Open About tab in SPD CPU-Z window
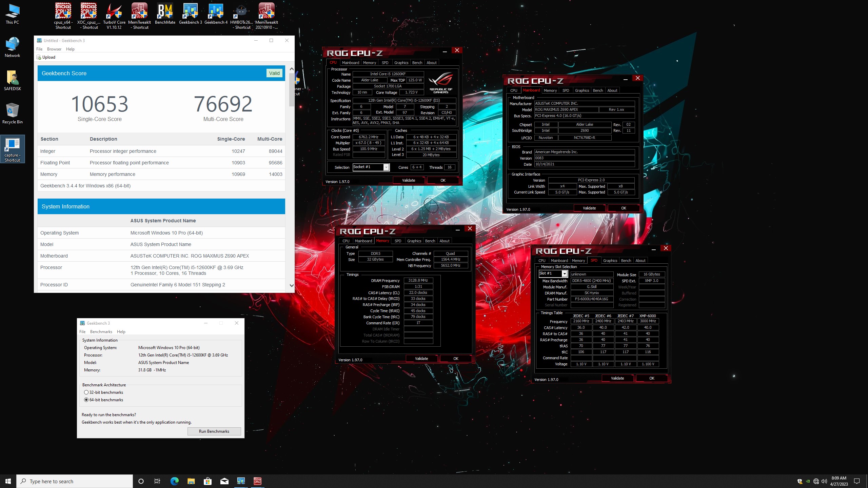The height and width of the screenshot is (488, 868). pos(640,261)
